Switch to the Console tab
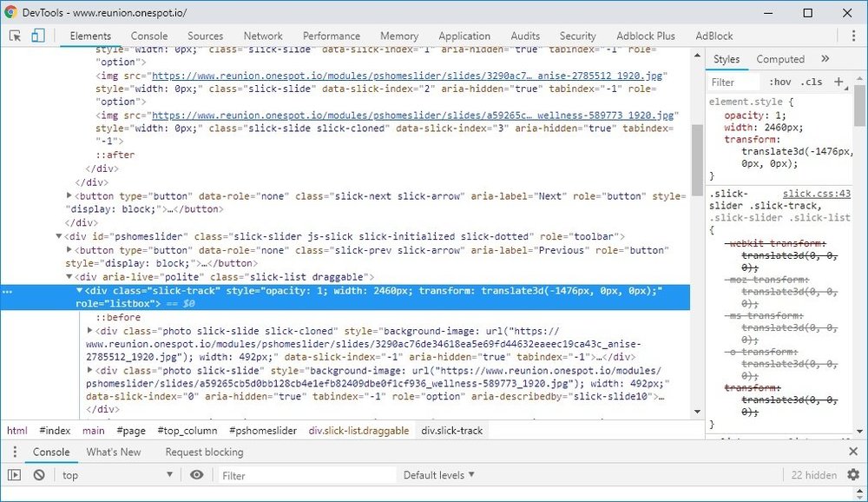The width and height of the screenshot is (868, 502). pos(149,36)
